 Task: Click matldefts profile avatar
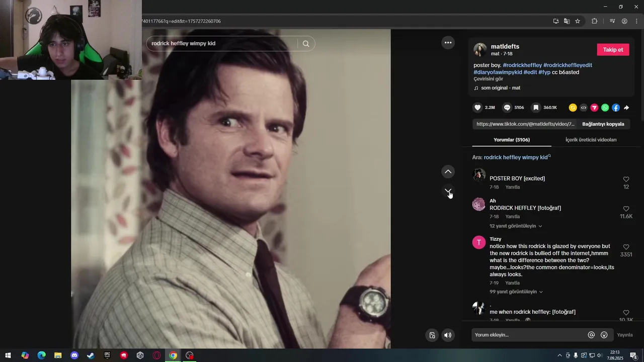coord(480,50)
